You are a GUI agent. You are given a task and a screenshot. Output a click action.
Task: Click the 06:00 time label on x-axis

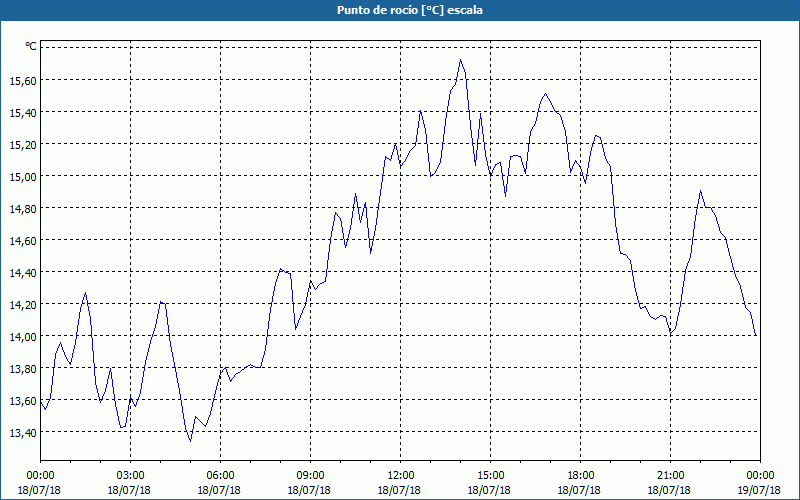[x=220, y=476]
